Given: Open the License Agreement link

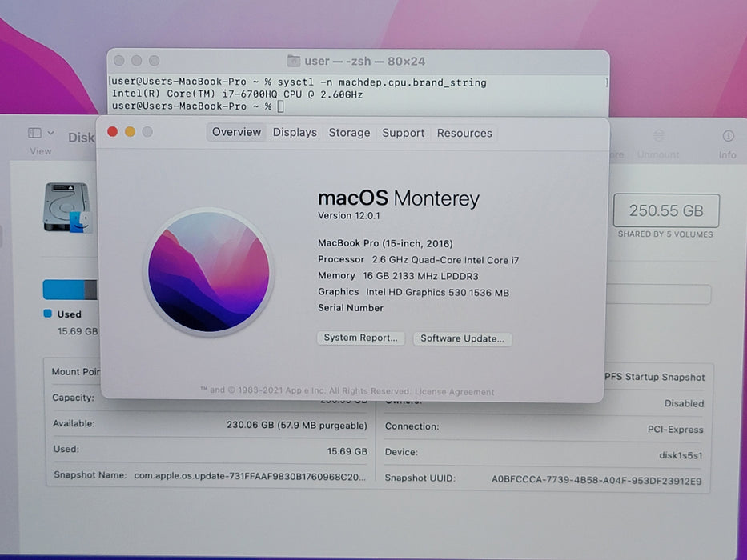Looking at the screenshot, I should (454, 392).
